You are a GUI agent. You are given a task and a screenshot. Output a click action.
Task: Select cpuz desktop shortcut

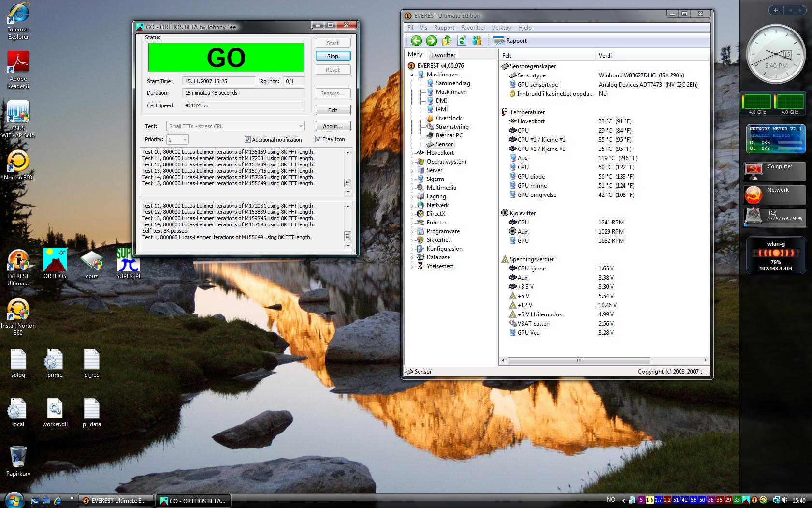click(x=91, y=265)
